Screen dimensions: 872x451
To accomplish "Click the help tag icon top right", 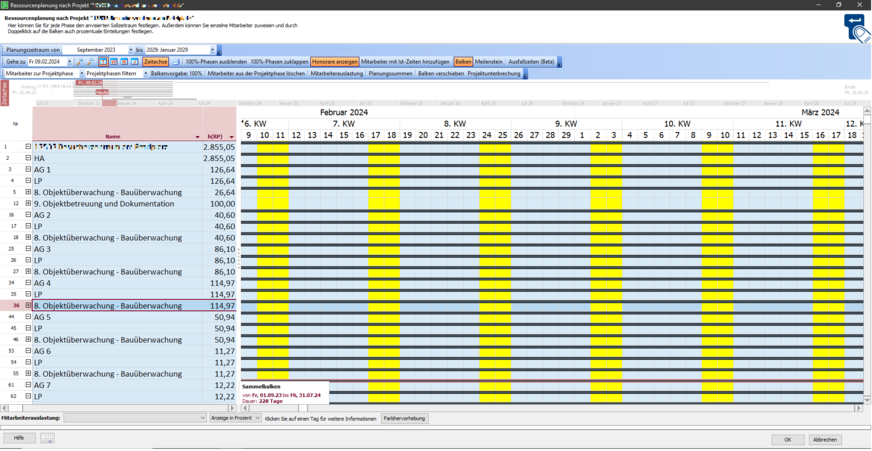I will (x=856, y=27).
